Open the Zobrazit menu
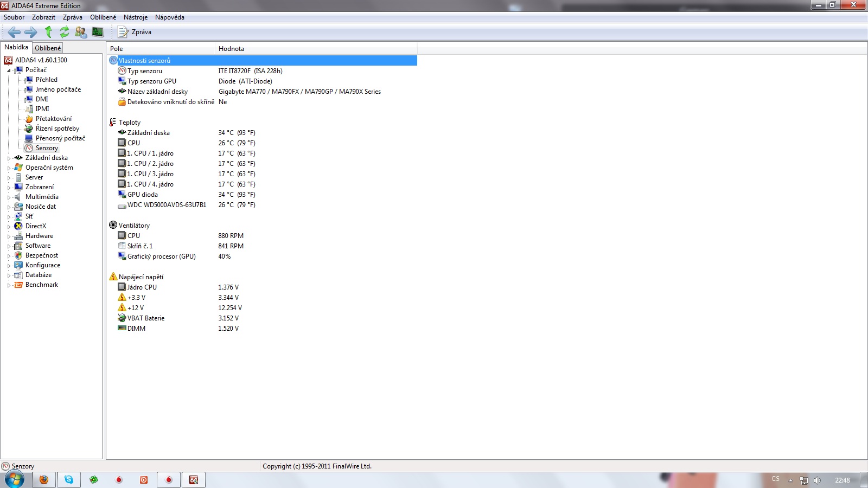 tap(43, 17)
